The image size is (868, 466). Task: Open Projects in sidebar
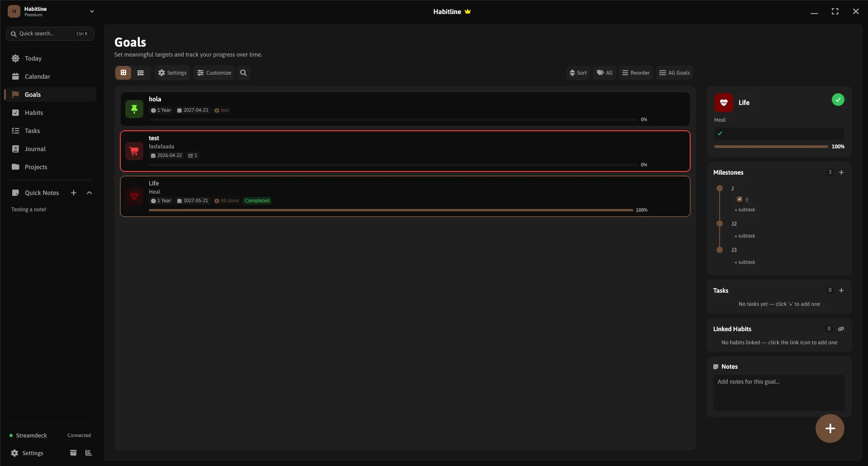click(x=50, y=167)
